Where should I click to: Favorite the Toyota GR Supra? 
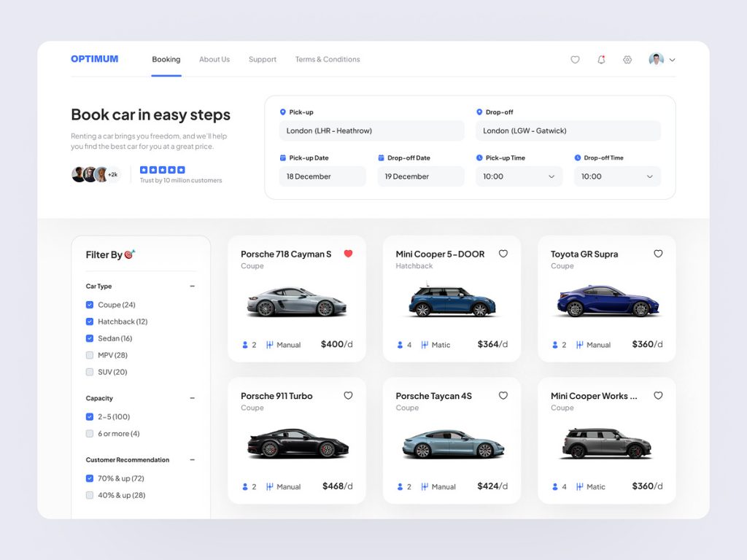coord(658,254)
